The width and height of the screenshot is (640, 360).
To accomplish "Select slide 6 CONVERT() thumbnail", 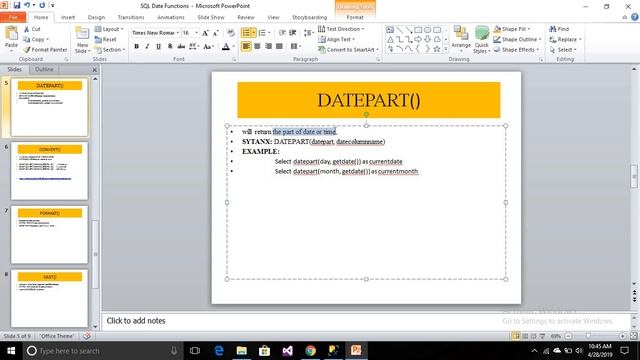I will (49, 171).
